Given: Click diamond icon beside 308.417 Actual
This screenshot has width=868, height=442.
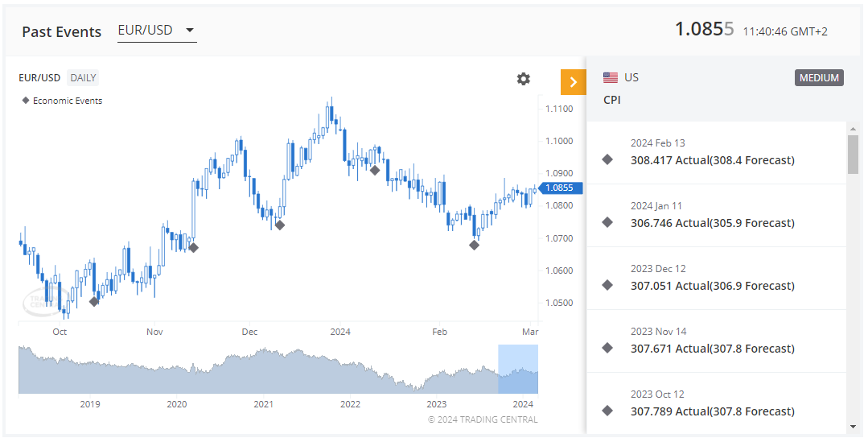Looking at the screenshot, I should coord(607,160).
